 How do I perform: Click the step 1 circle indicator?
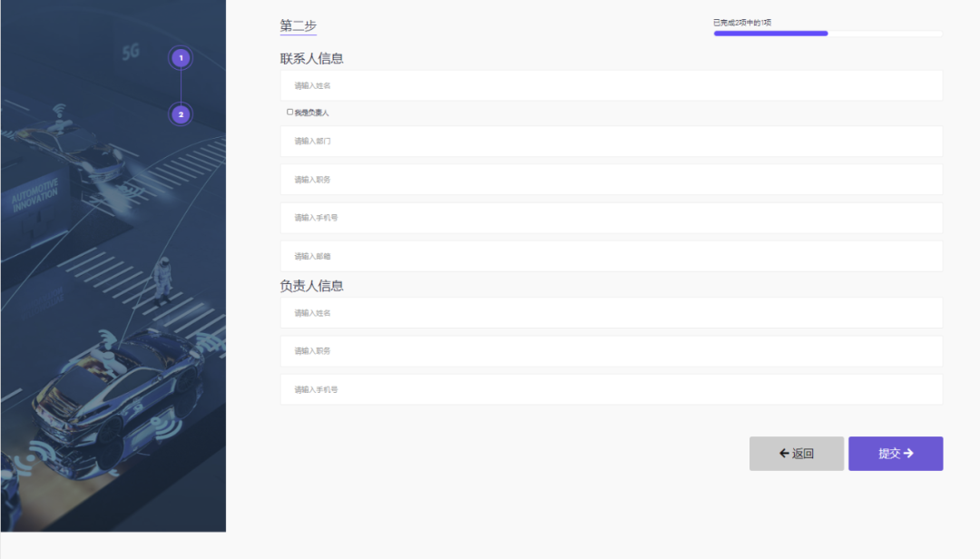click(x=181, y=58)
